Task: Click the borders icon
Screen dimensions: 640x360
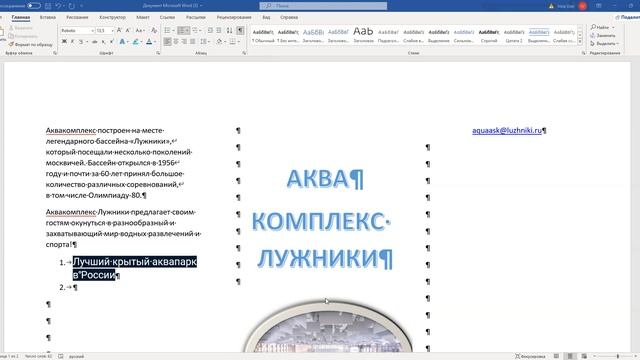Action: coord(232,42)
